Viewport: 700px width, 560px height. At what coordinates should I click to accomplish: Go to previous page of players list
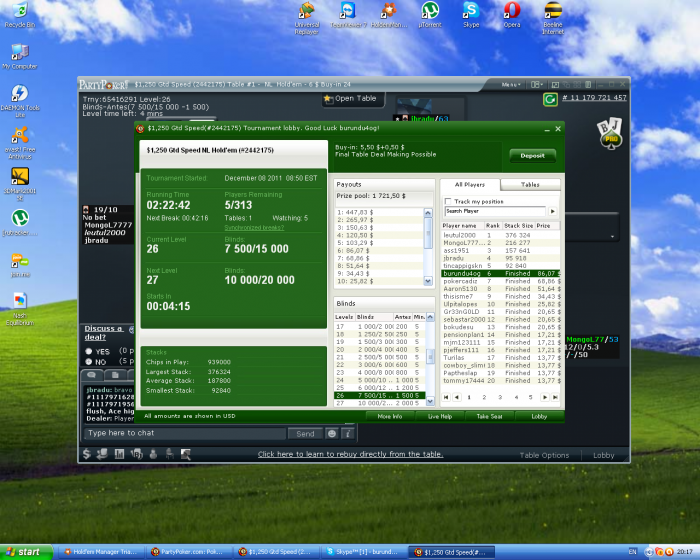coord(456,397)
